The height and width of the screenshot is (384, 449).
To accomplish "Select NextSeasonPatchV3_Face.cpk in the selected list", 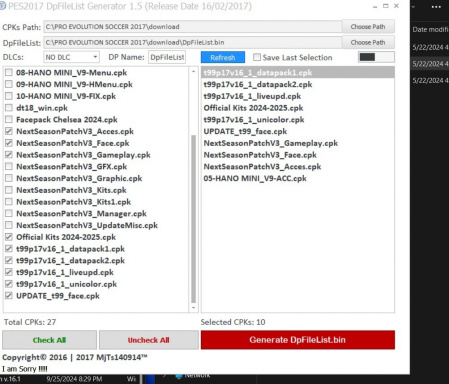I will point(298,155).
